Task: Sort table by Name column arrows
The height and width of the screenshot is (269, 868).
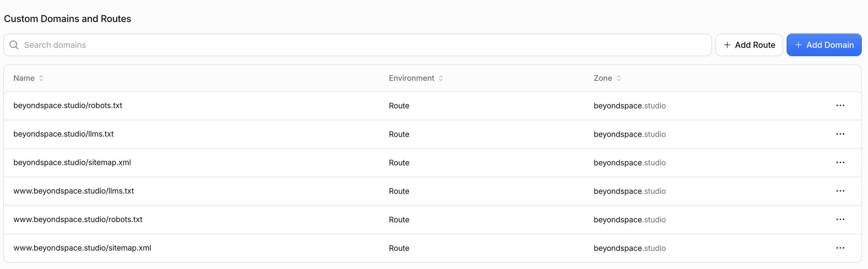Action: click(x=41, y=78)
